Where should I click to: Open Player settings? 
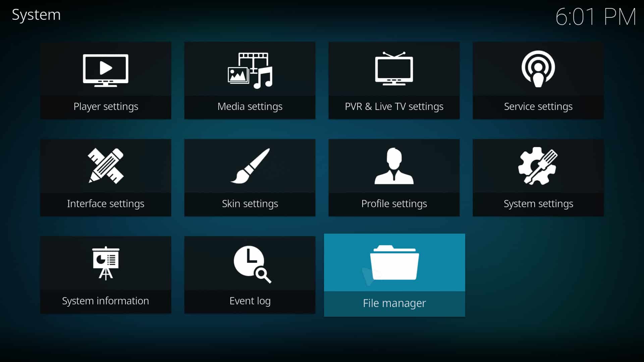(106, 80)
